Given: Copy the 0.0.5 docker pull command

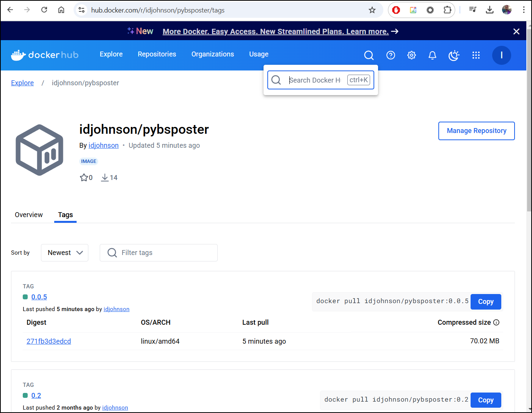Looking at the screenshot, I should click(x=486, y=302).
